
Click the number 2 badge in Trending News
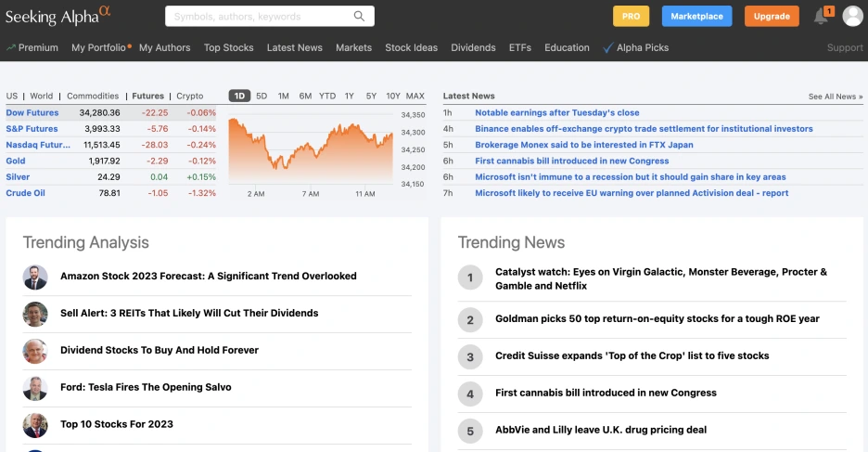[x=470, y=319]
